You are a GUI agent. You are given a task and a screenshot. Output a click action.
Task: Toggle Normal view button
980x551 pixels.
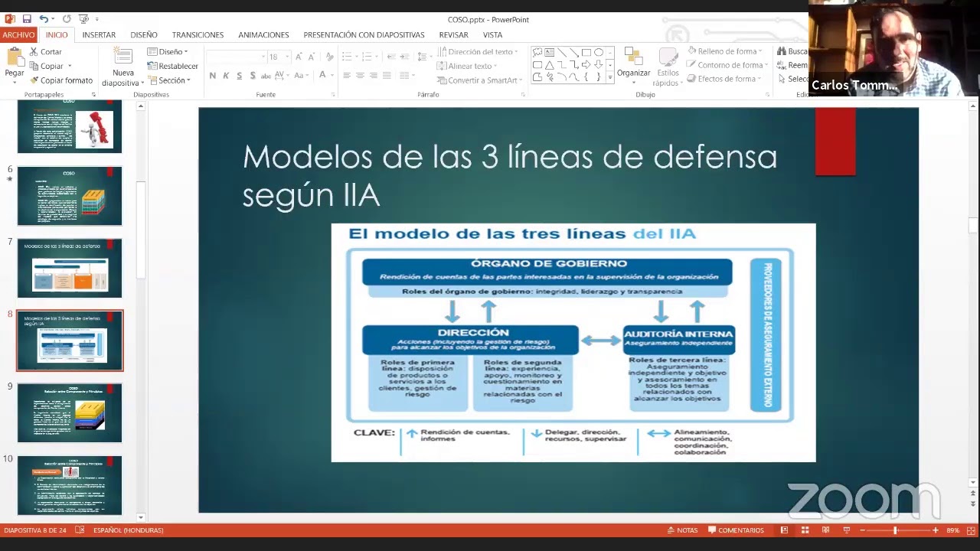point(784,530)
